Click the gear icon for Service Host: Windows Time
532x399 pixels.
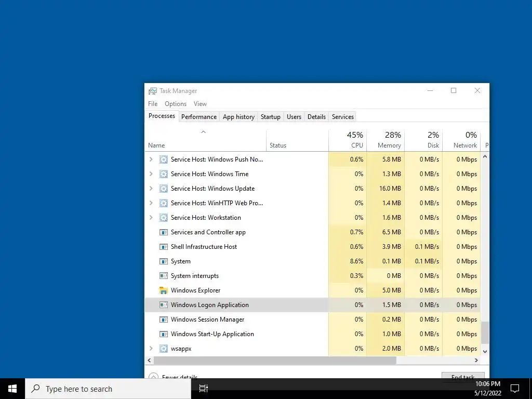coord(164,174)
